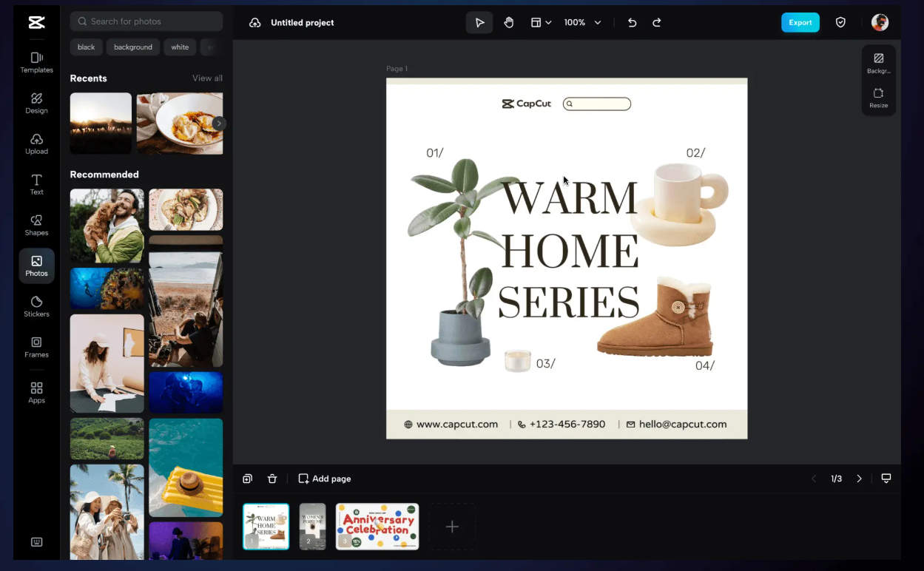Screen dimensions: 924x571
Task: Open the 100% zoom dropdown
Action: pyautogui.click(x=582, y=23)
